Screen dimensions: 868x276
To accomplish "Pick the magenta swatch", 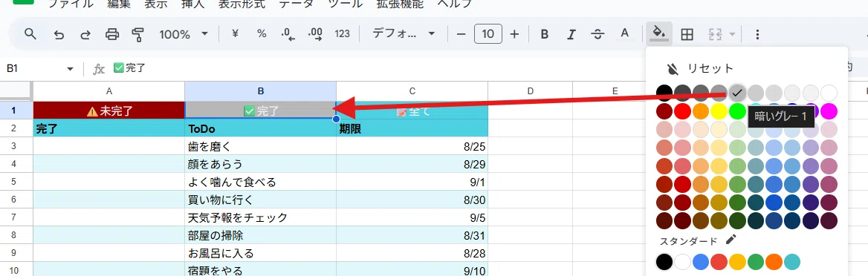I will [829, 111].
